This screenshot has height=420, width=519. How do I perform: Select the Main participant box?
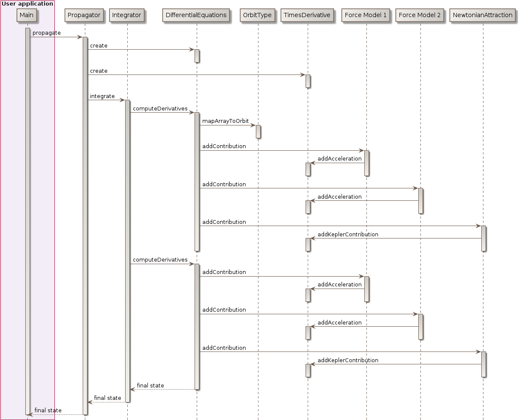[27, 15]
